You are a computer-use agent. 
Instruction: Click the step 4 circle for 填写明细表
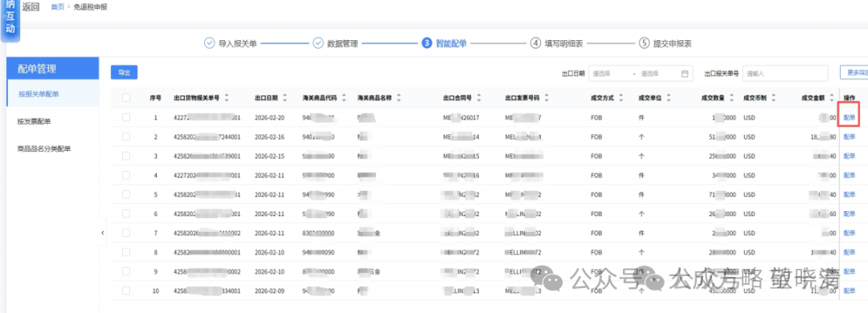[535, 43]
